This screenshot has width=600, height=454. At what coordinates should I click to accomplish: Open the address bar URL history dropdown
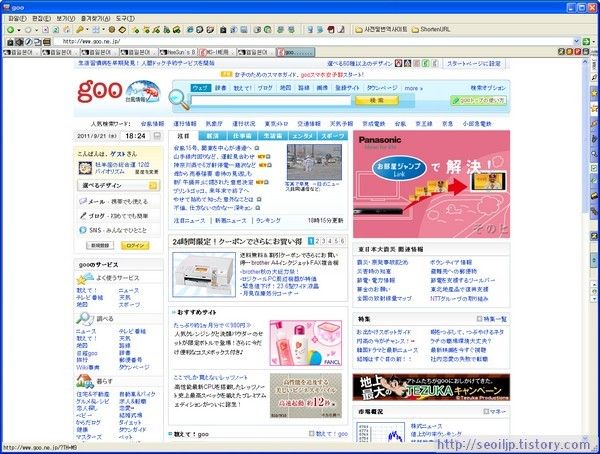click(577, 41)
